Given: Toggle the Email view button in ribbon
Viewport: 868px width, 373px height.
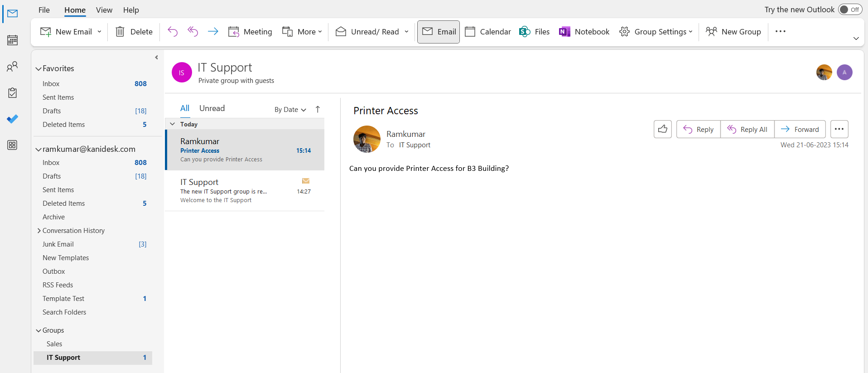Looking at the screenshot, I should pyautogui.click(x=439, y=32).
